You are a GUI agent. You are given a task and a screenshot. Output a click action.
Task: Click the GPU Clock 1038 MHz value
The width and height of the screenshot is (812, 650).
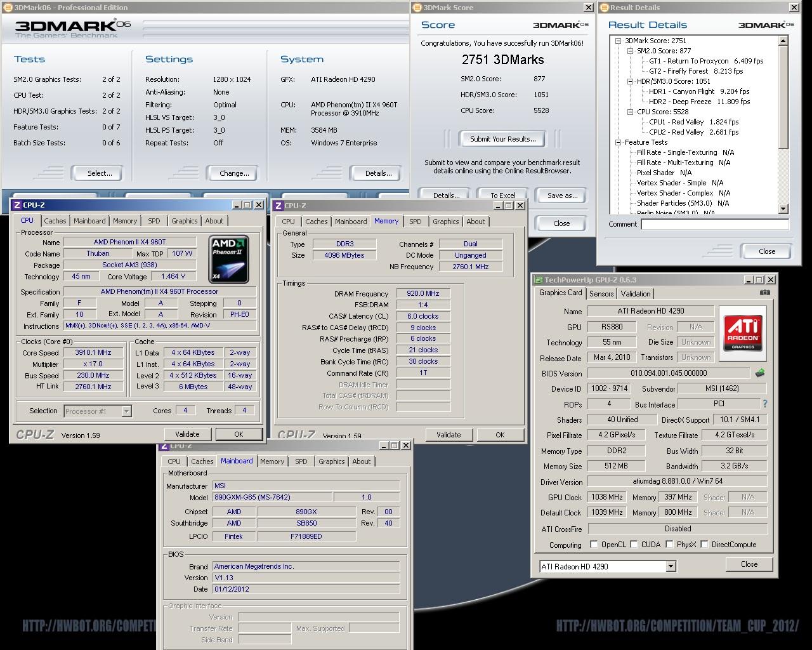[606, 497]
